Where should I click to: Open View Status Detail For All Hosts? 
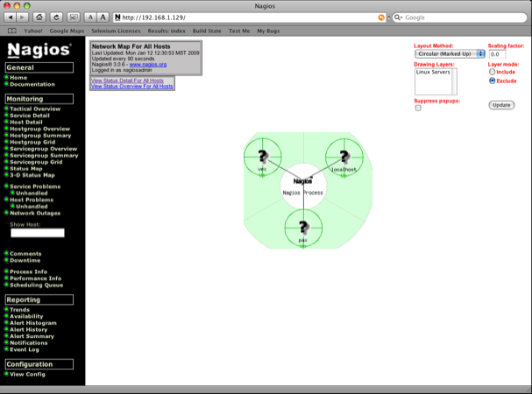[x=127, y=81]
